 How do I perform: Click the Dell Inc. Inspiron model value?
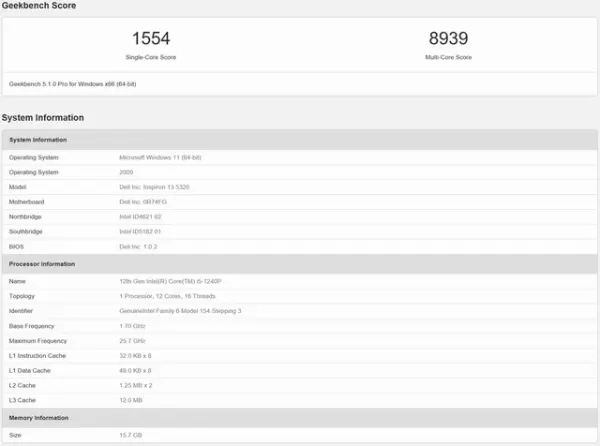pyautogui.click(x=157, y=187)
